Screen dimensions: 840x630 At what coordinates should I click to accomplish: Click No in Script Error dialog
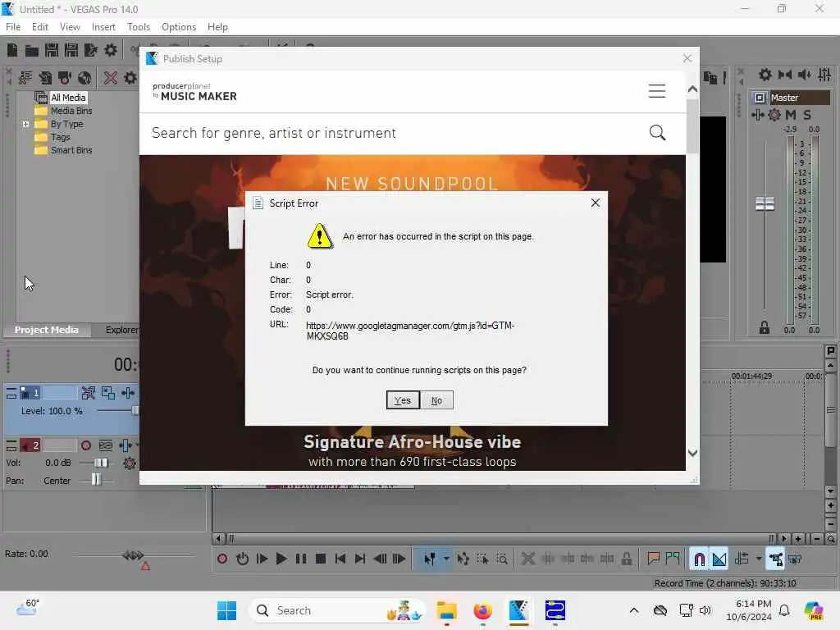436,400
